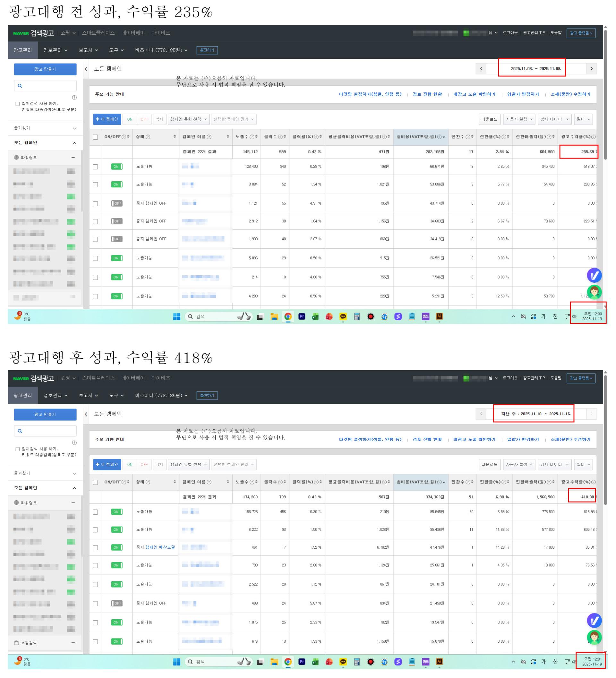616x678 pixels.
Task: Open the chat assistant avatar in upper screenshot
Action: 594,292
